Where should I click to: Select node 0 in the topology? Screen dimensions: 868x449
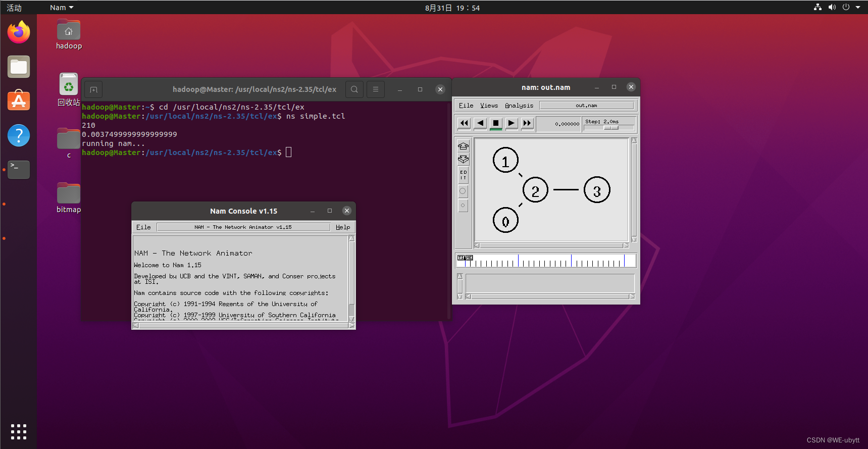(x=505, y=220)
